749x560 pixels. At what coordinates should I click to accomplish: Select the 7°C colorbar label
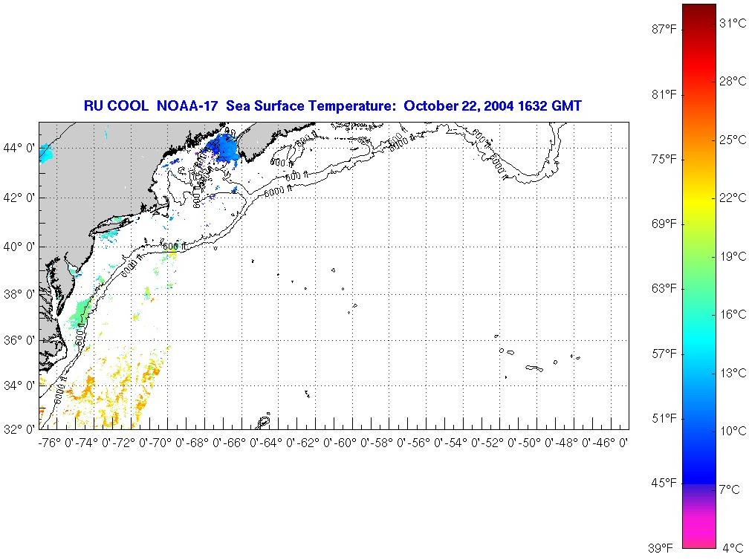[730, 489]
